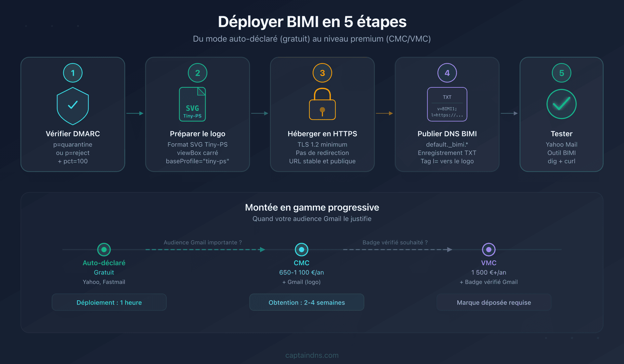
Task: Click the Pas de redirection text
Action: click(x=322, y=153)
